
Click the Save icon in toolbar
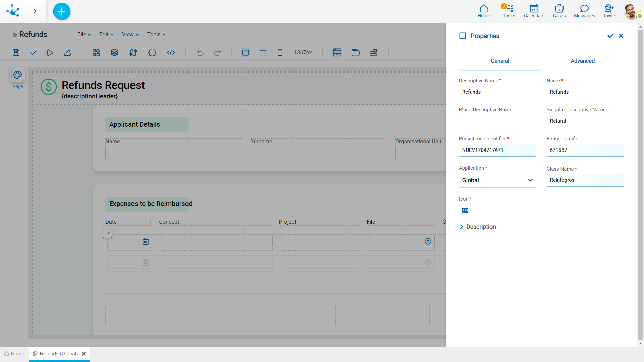coord(16,52)
